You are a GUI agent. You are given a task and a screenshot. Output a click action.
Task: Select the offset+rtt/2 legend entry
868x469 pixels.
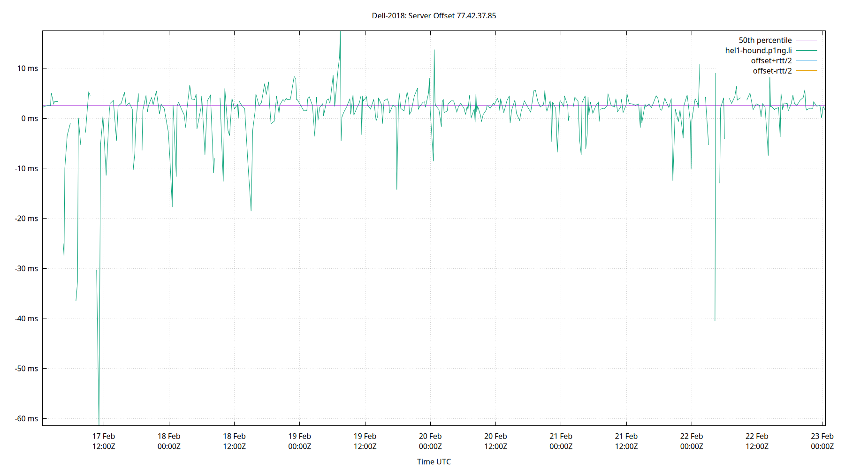(772, 61)
